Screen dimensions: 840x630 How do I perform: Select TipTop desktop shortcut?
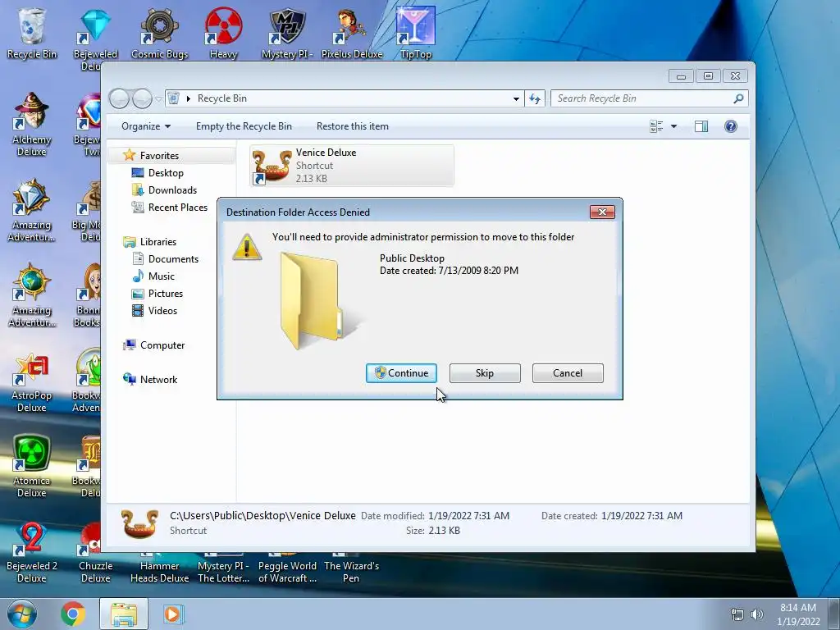coord(416,33)
